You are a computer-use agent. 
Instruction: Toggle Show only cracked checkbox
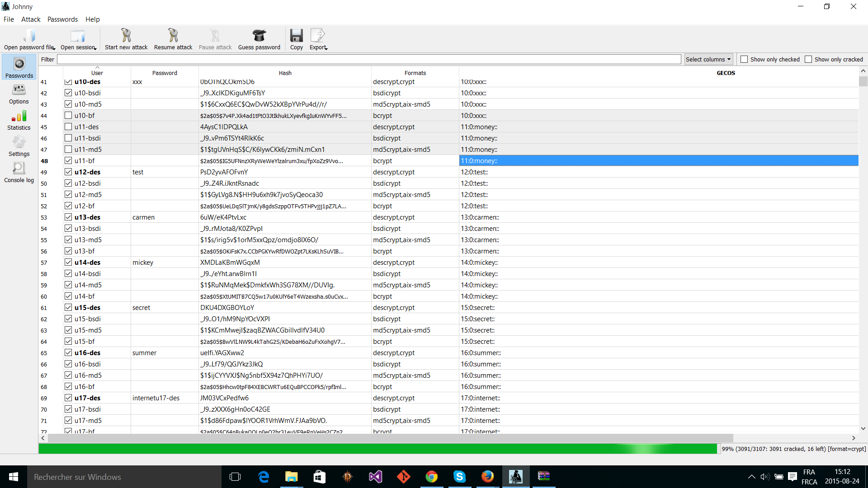click(808, 59)
